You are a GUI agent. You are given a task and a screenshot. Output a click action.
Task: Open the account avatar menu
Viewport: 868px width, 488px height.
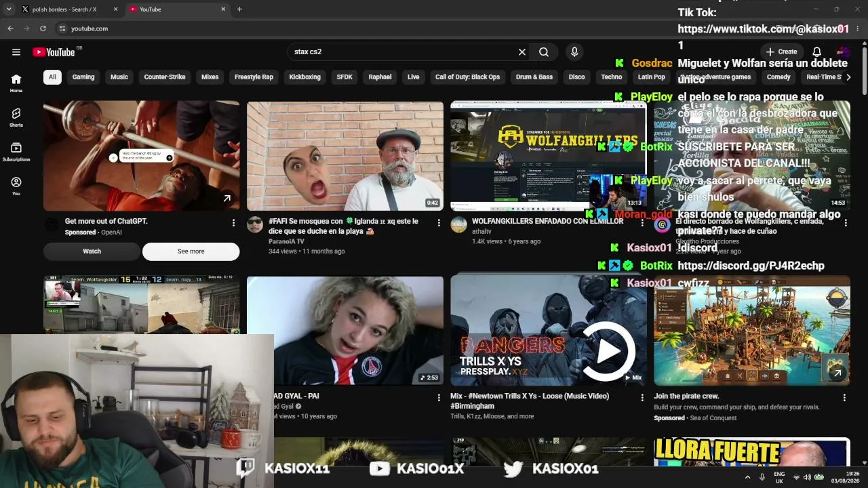pos(843,52)
